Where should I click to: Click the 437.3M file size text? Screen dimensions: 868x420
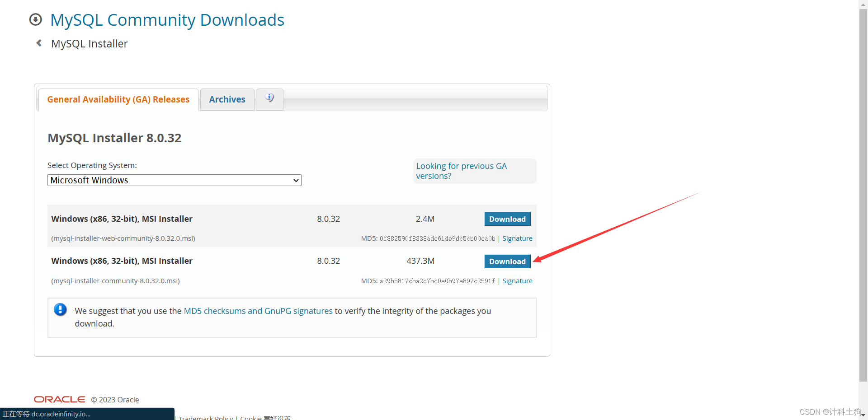point(420,261)
